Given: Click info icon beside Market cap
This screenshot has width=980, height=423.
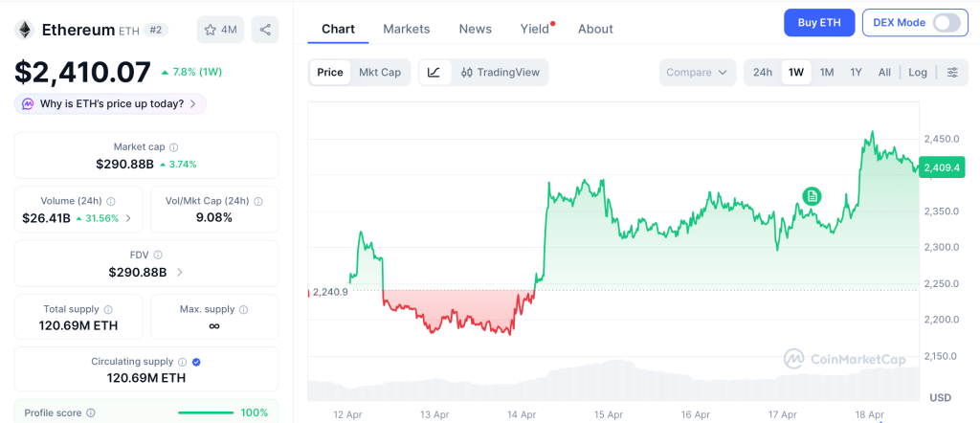Looking at the screenshot, I should (x=173, y=147).
